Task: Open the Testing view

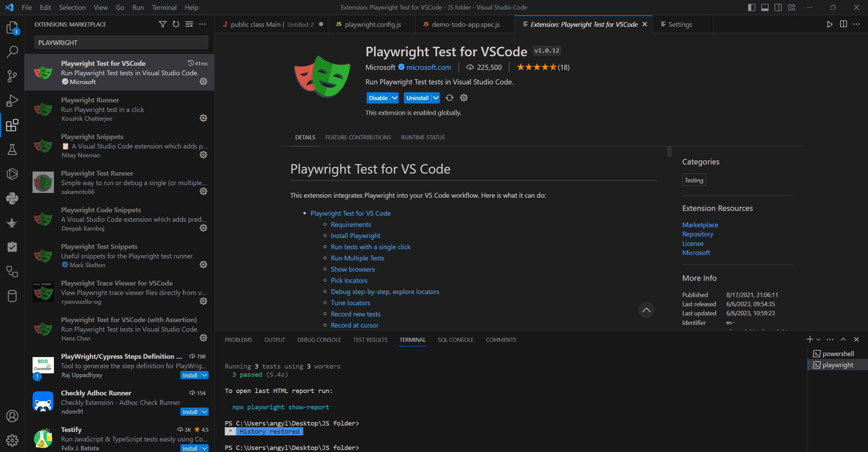Action: 12,150
